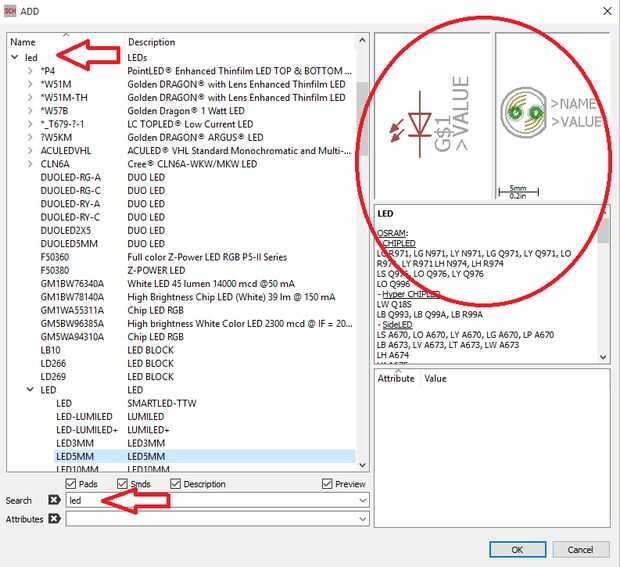Sort by the Description column header
620x567 pixels.
[x=151, y=42]
